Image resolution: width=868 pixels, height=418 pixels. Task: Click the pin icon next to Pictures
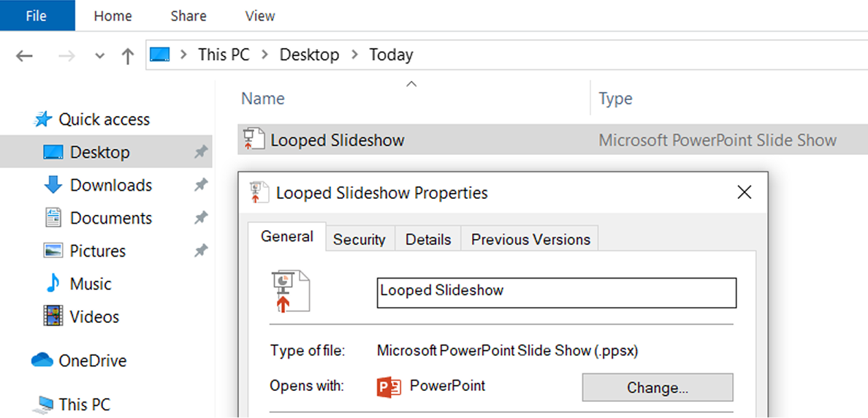[200, 251]
